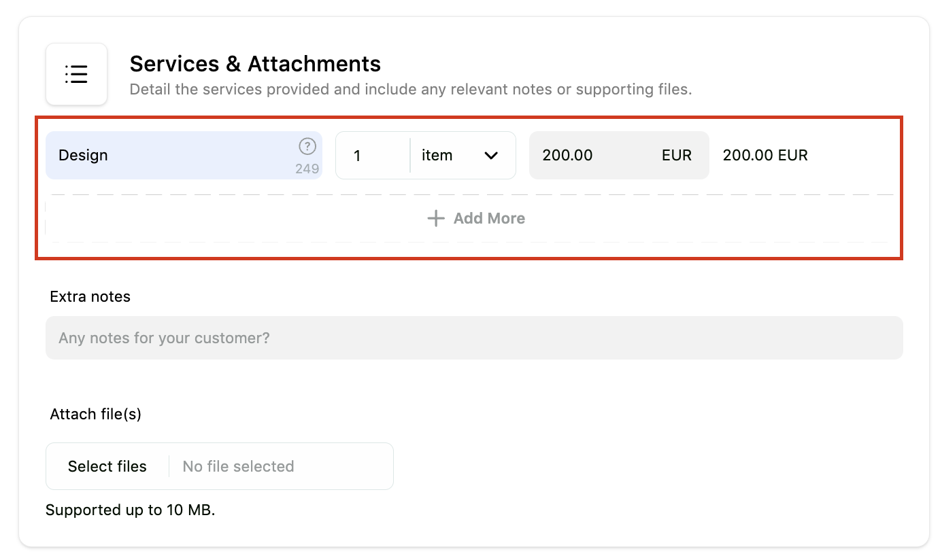Click the Attach file(s) label
Image resolution: width=940 pixels, height=560 pixels.
96,414
